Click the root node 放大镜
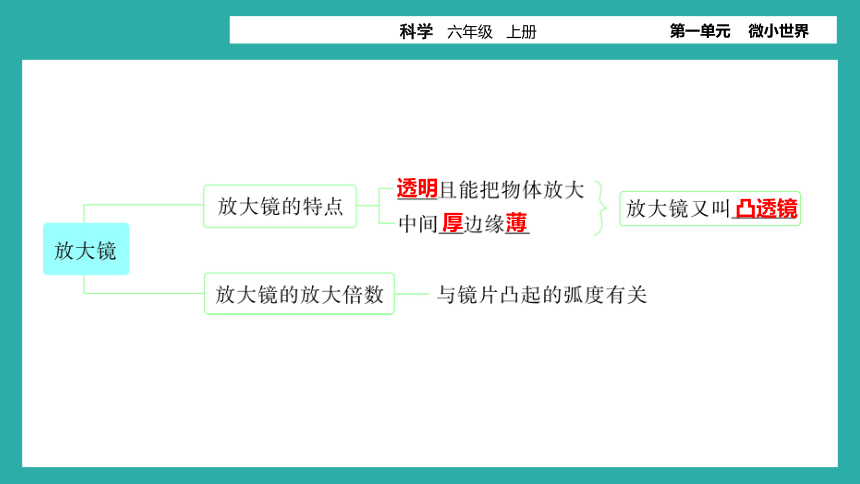Viewport: 860px width, 484px height. [86, 249]
